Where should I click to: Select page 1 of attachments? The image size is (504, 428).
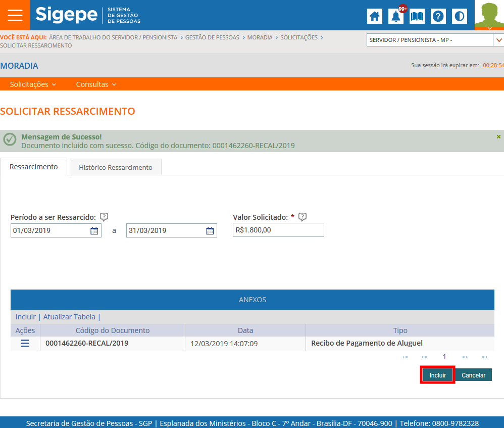[444, 357]
